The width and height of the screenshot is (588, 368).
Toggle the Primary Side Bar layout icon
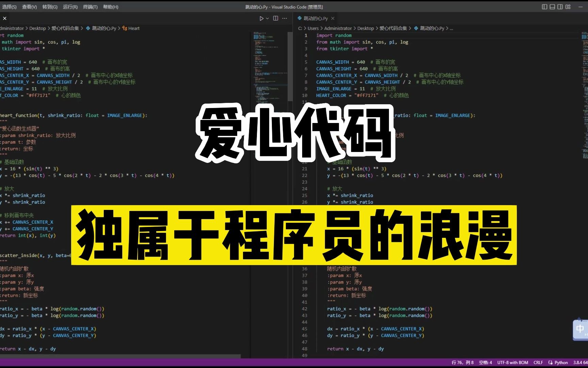[544, 6]
